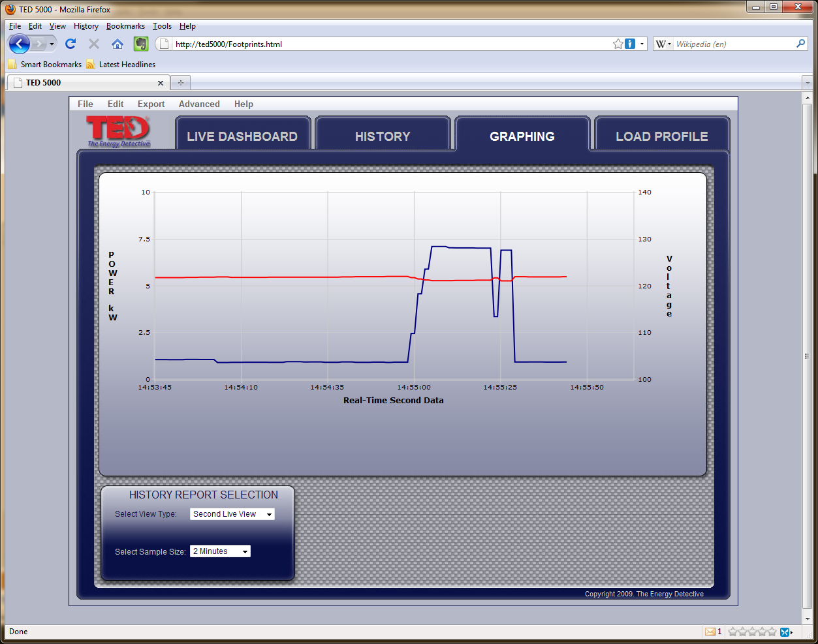Open TED app Edit menu
Image resolution: width=818 pixels, height=644 pixels.
[x=116, y=104]
